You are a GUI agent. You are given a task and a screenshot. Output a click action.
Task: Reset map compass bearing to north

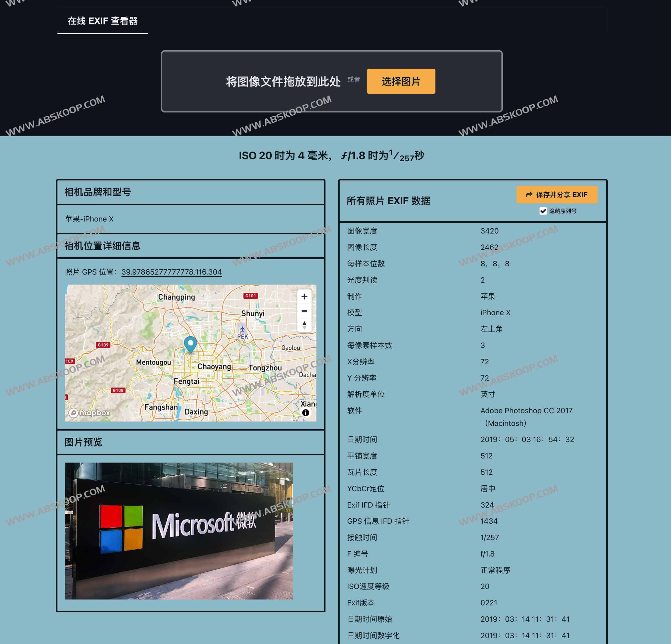304,325
